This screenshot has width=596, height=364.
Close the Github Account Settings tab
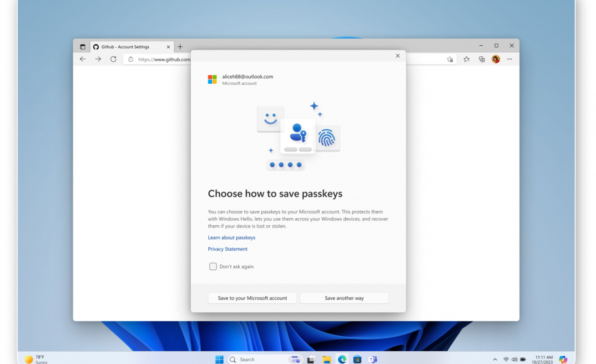click(168, 47)
